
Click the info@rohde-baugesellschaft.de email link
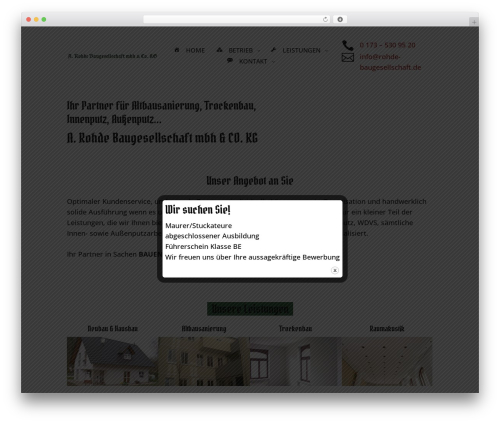390,62
